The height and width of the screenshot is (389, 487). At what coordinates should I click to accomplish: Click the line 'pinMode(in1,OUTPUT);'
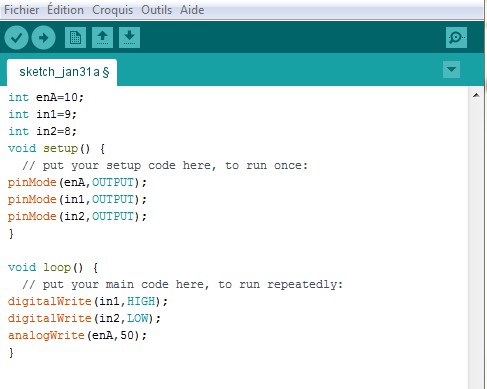(77, 200)
